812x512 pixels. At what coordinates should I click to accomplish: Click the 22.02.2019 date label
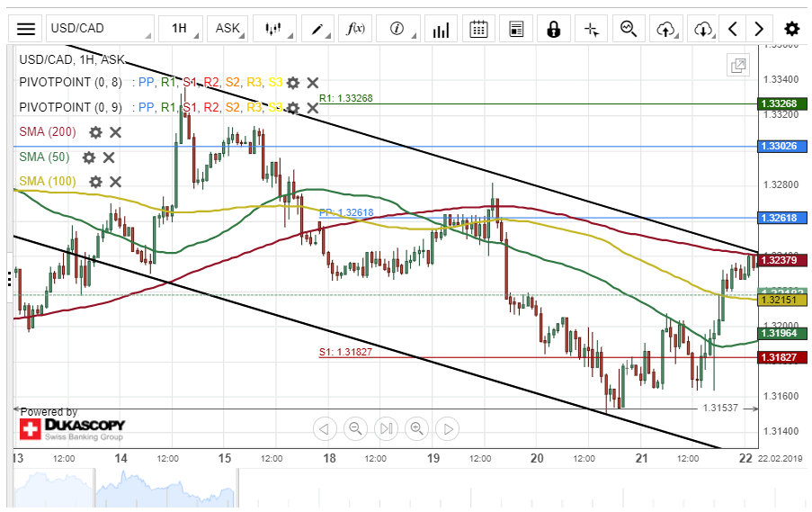coord(780,459)
